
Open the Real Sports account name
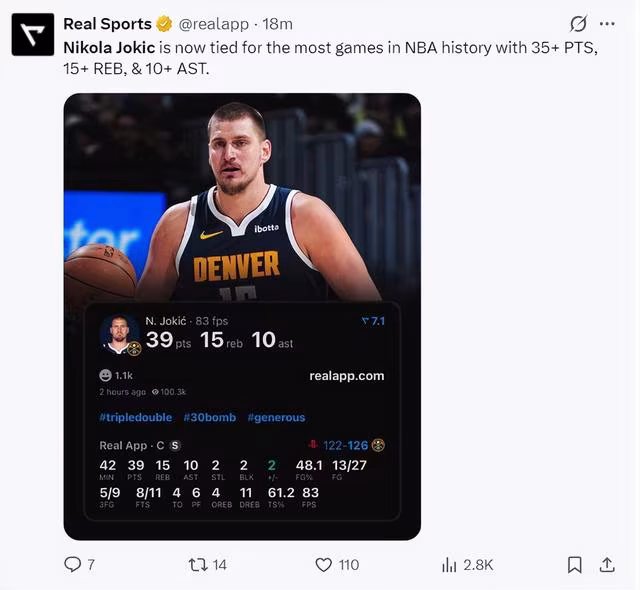tap(107, 24)
